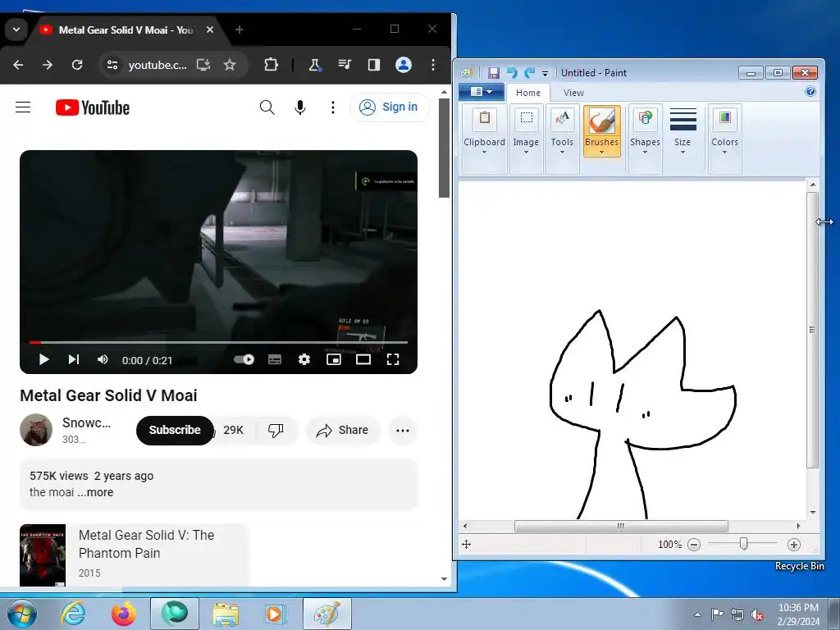Image resolution: width=840 pixels, height=630 pixels.
Task: Mute the video volume
Action: [x=103, y=359]
